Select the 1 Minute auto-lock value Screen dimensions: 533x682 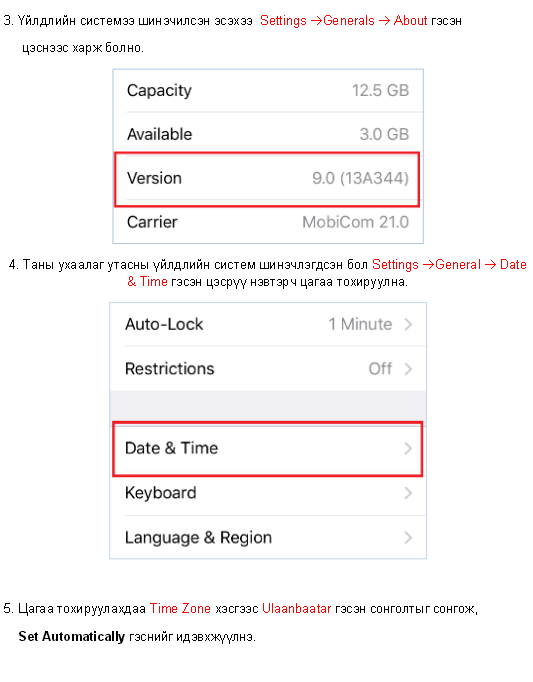click(360, 324)
